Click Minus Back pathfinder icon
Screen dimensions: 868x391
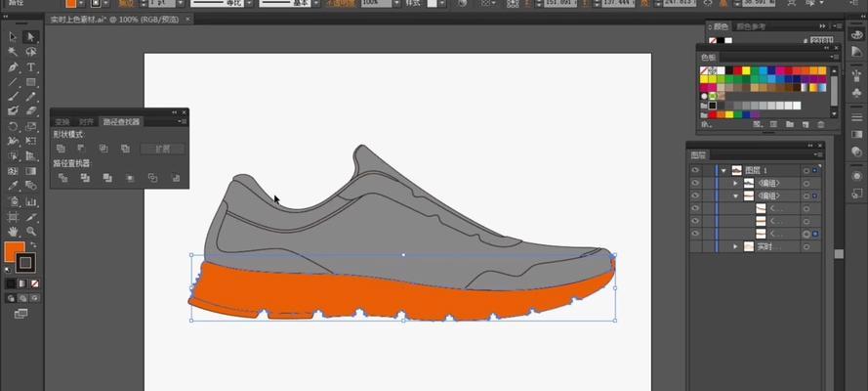[x=176, y=178]
